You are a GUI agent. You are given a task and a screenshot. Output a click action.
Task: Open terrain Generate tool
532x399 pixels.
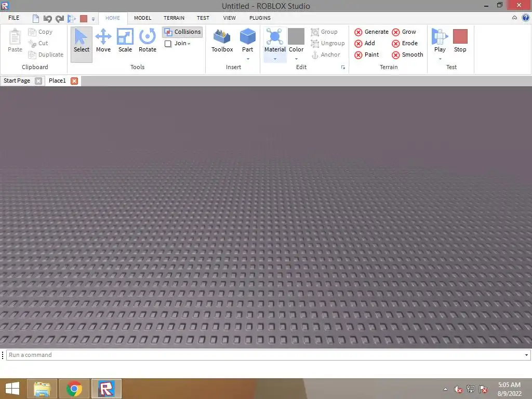pyautogui.click(x=371, y=32)
